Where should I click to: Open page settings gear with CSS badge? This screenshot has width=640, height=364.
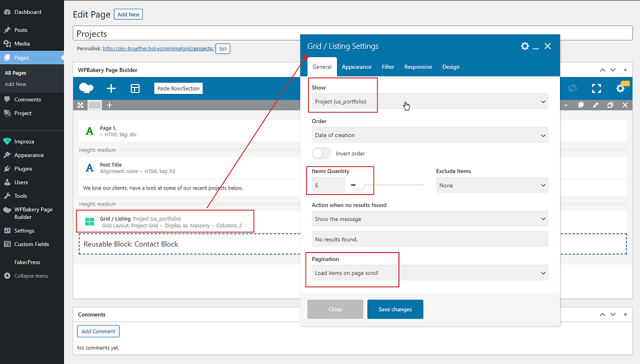click(621, 87)
